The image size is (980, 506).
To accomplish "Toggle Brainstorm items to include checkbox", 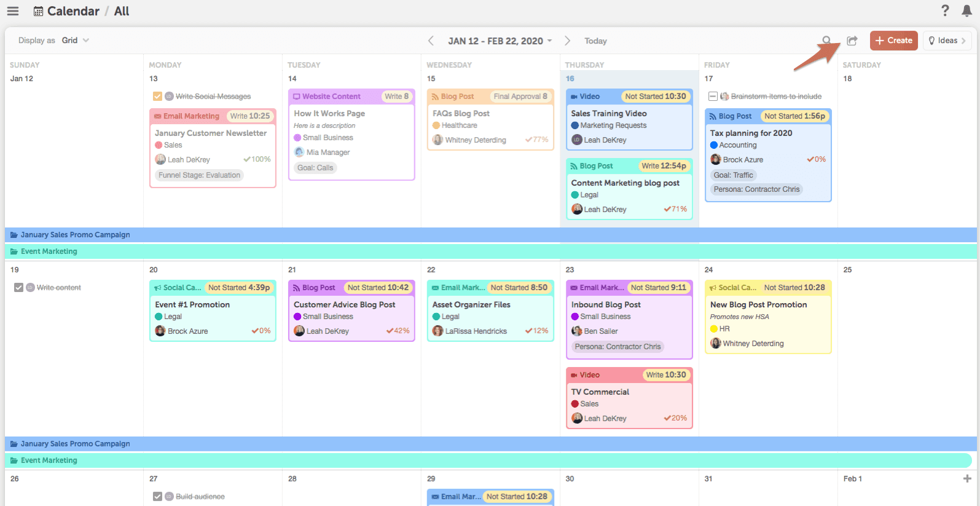I will click(x=713, y=97).
